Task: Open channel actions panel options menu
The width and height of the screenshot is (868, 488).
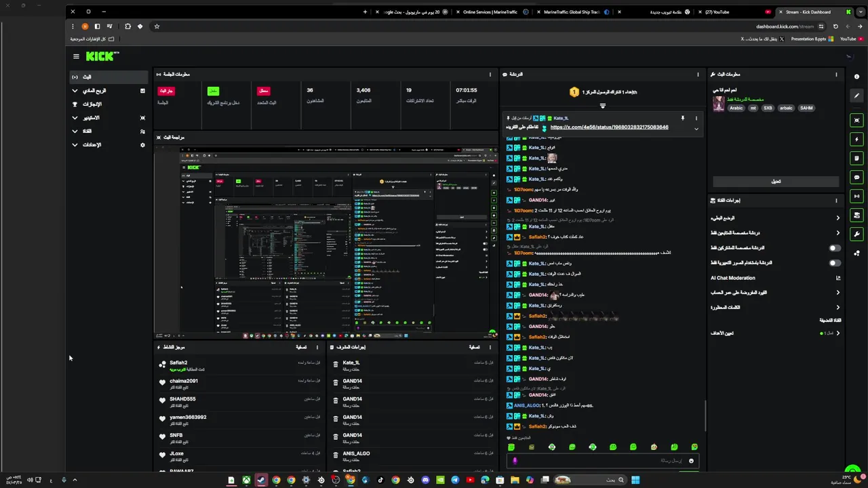Action: 836,201
